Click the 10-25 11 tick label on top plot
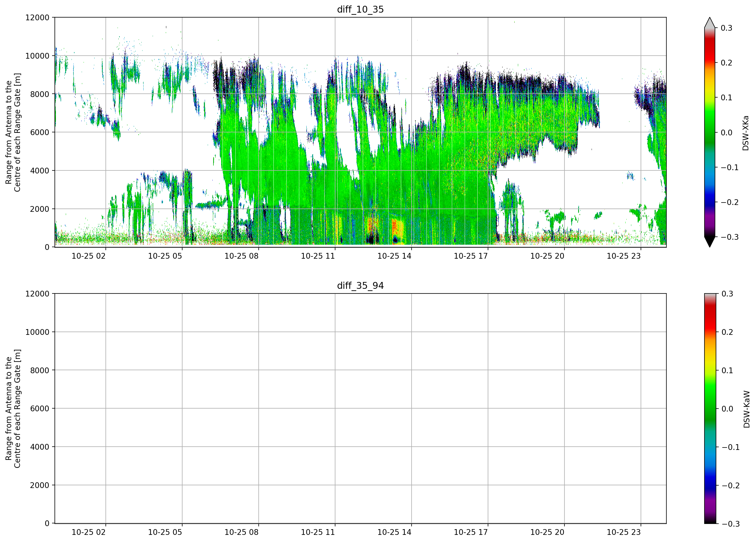The width and height of the screenshot is (756, 542). click(x=318, y=256)
